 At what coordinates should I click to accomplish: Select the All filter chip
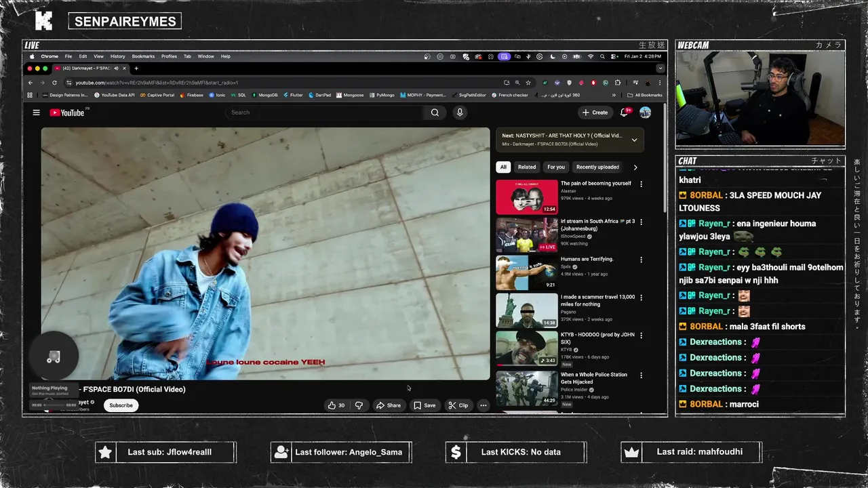click(x=503, y=167)
